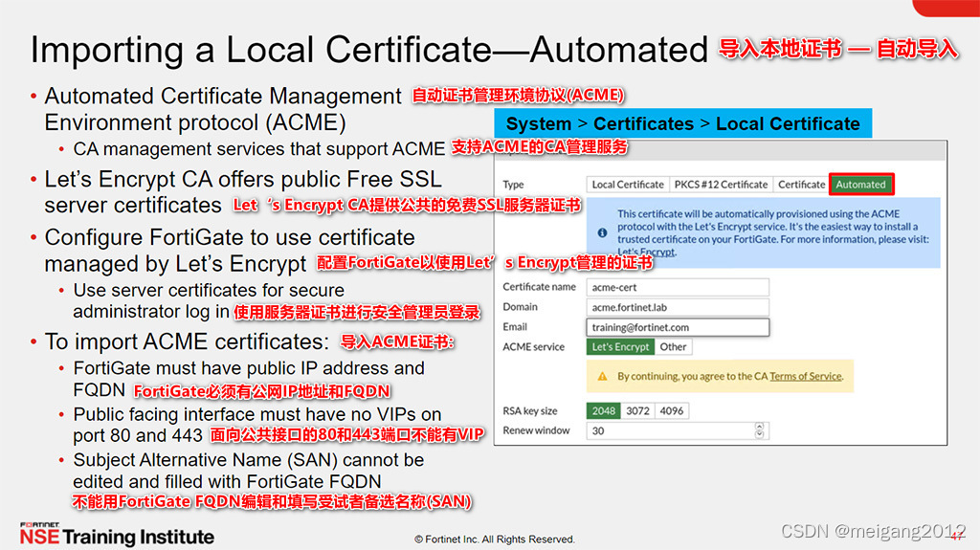Increase Renew window with up arrow

759,427
